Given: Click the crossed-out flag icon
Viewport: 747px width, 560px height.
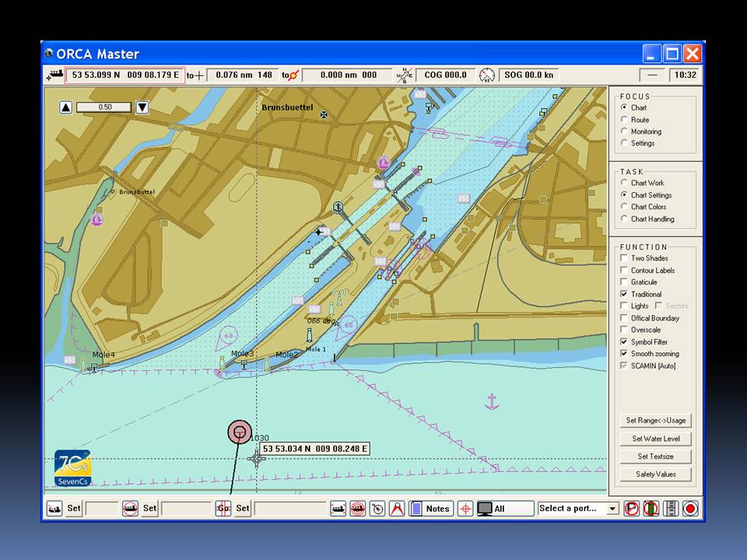Looking at the screenshot, I should click(632, 509).
